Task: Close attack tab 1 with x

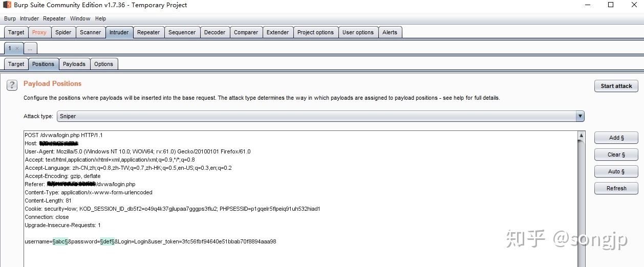Action: [x=17, y=49]
